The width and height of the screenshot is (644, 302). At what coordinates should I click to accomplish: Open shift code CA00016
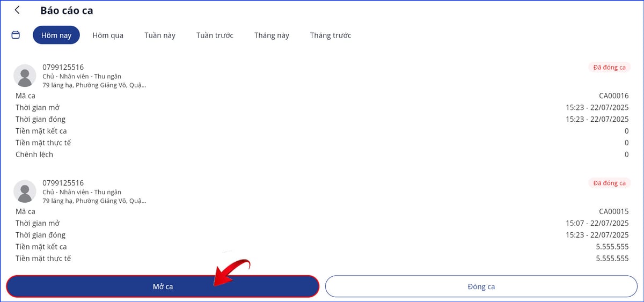point(613,95)
